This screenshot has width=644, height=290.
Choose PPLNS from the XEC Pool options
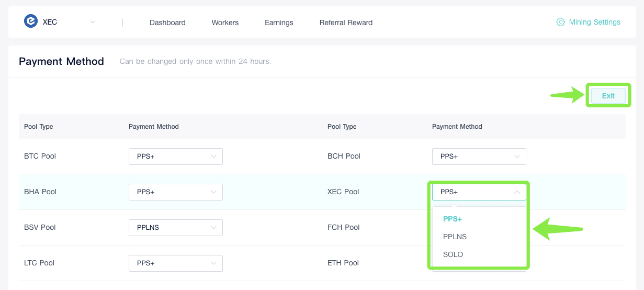[x=455, y=237]
